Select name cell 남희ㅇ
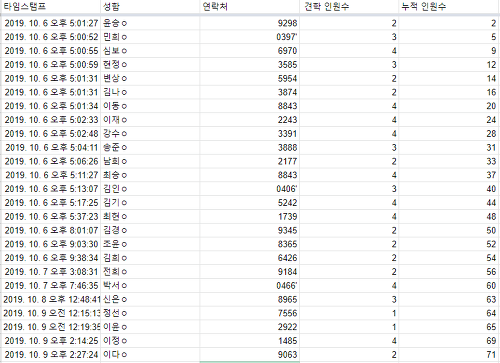Image resolution: width=500 pixels, height=363 pixels. click(x=150, y=161)
